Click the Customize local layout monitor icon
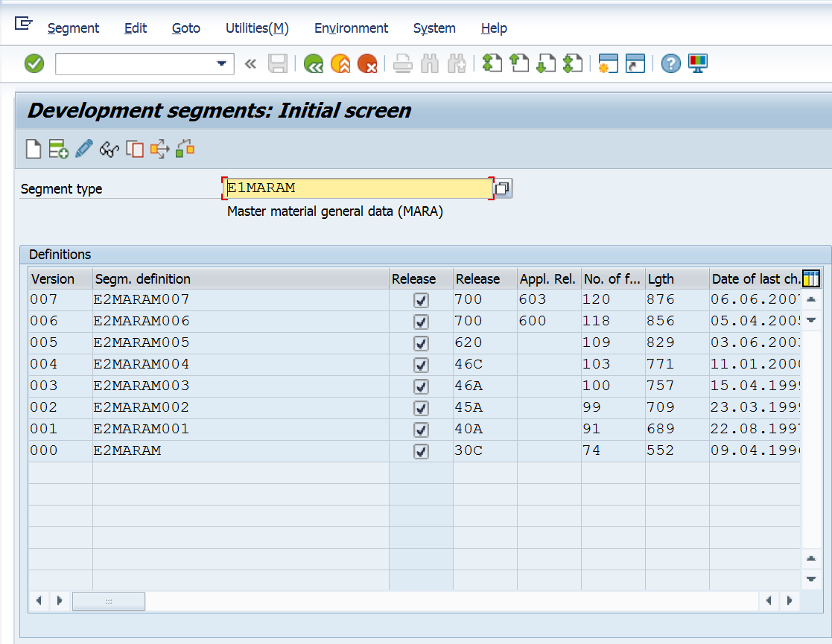 698,64
